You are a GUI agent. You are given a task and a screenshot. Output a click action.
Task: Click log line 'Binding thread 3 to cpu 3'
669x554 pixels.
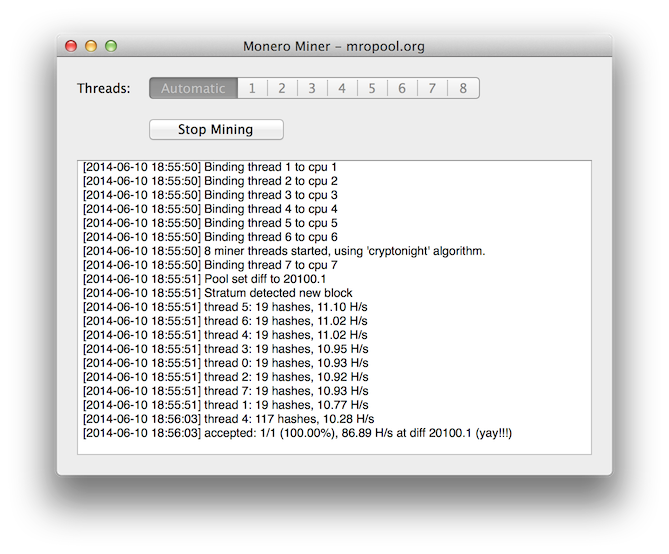(x=210, y=195)
